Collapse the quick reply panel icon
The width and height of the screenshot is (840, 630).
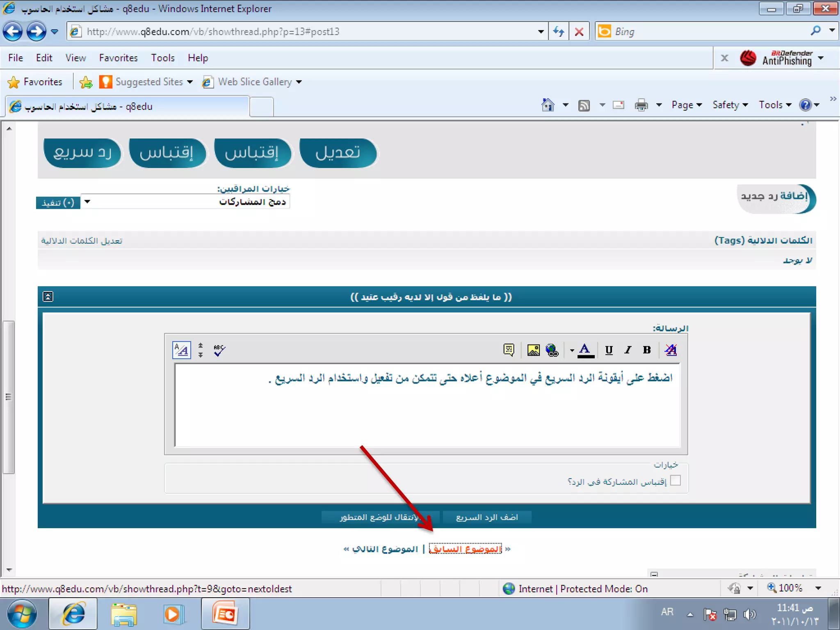coord(48,296)
